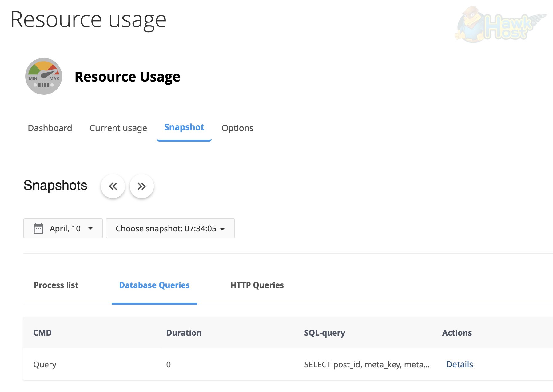The height and width of the screenshot is (392, 553).
Task: Click the min-max speedometer graphic
Action: (x=43, y=76)
